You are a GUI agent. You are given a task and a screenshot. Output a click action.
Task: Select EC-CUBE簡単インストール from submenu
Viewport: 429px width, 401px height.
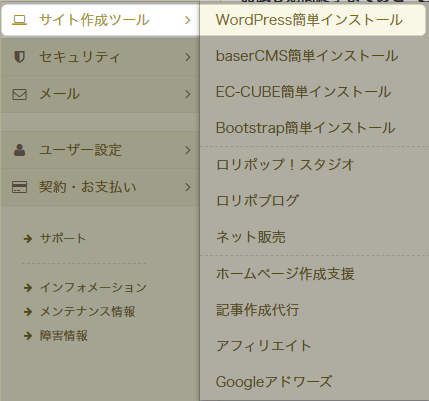tap(303, 92)
